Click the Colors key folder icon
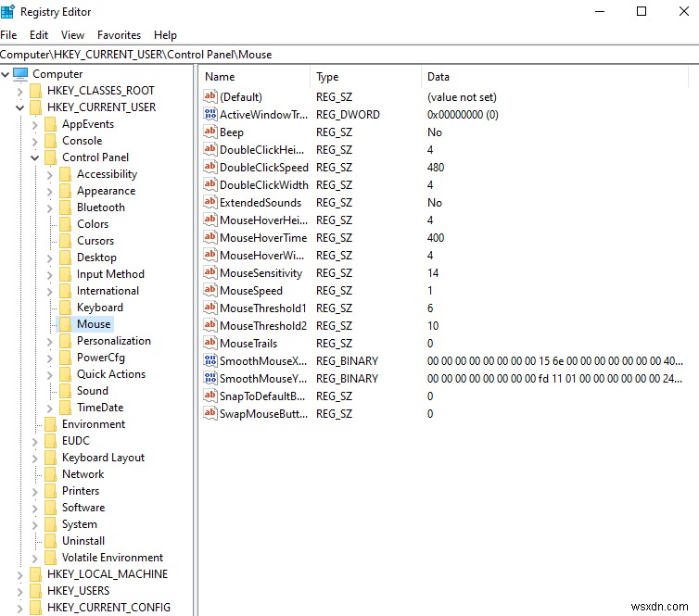Image resolution: width=699 pixels, height=616 pixels. pyautogui.click(x=66, y=224)
